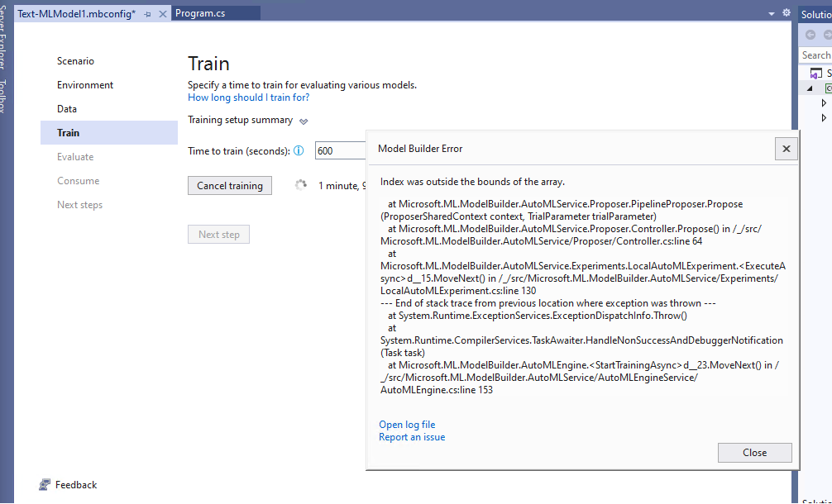Viewport: 832px width, 504px height.
Task: Click the forward navigation arrow in Solution Explorer
Action: [x=827, y=35]
